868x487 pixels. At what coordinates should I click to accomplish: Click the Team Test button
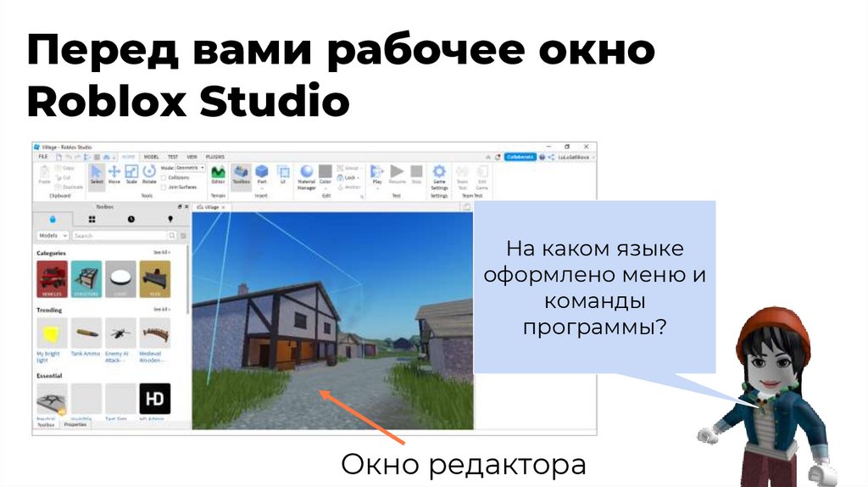click(x=462, y=177)
